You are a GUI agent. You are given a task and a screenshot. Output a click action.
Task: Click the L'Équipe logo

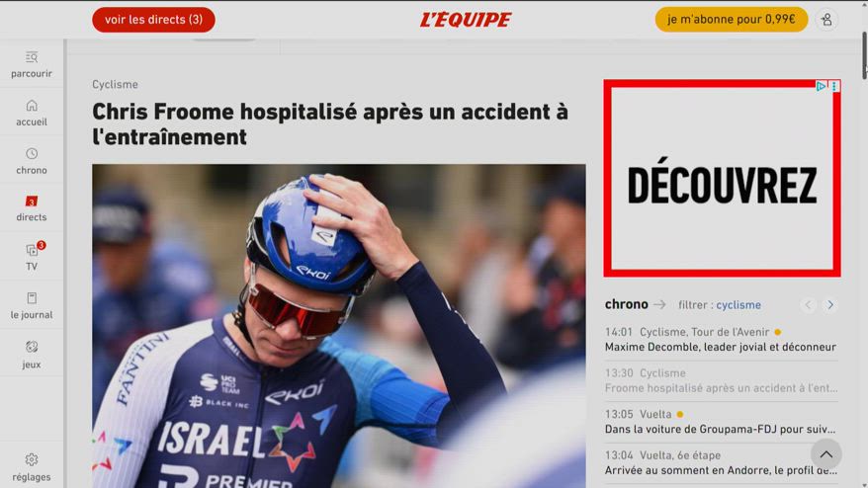[x=466, y=20]
